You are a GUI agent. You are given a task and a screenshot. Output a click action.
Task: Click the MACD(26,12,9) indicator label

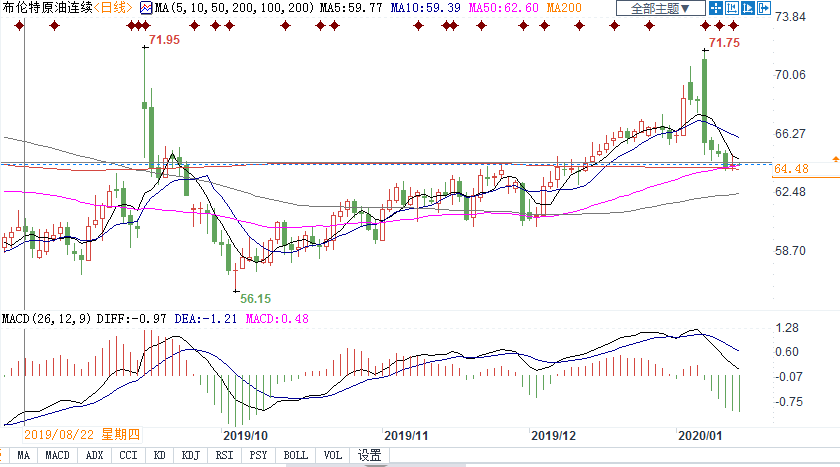coord(46,318)
